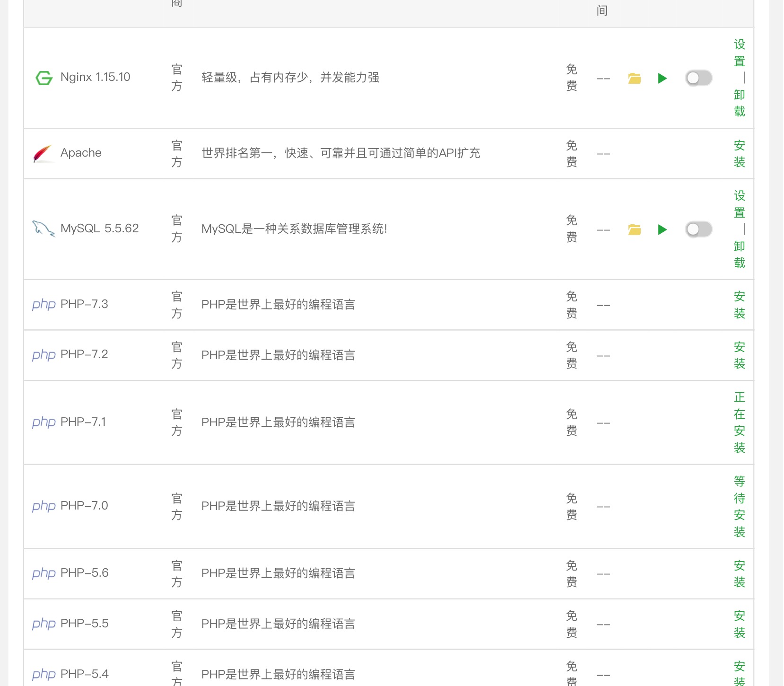Image resolution: width=784 pixels, height=686 pixels.
Task: Click PHP-7.3 description PHP是世界上最好的编程语言
Action: [x=279, y=305]
